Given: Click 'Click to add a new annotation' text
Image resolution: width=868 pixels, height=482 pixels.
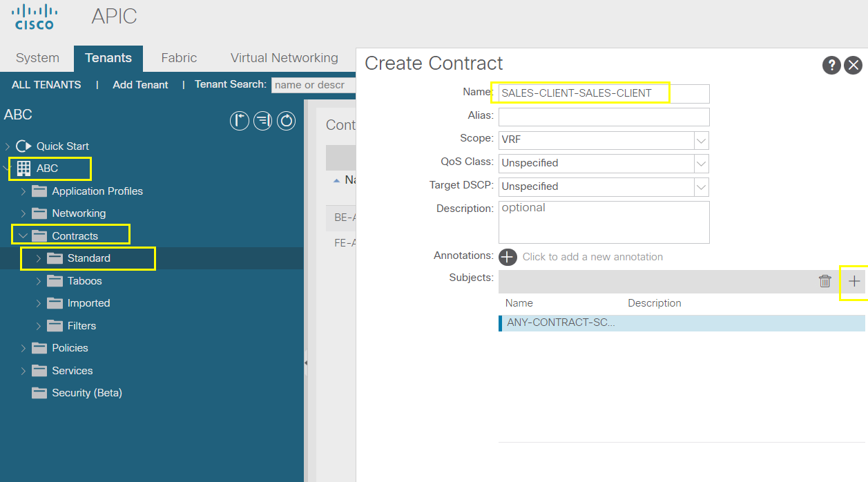Looking at the screenshot, I should pyautogui.click(x=592, y=257).
